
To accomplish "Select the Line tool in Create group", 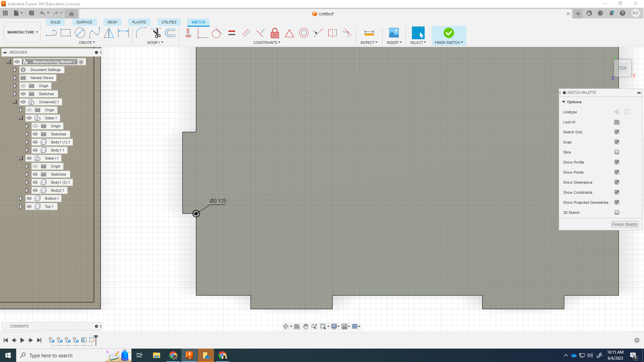I will coord(51,33).
